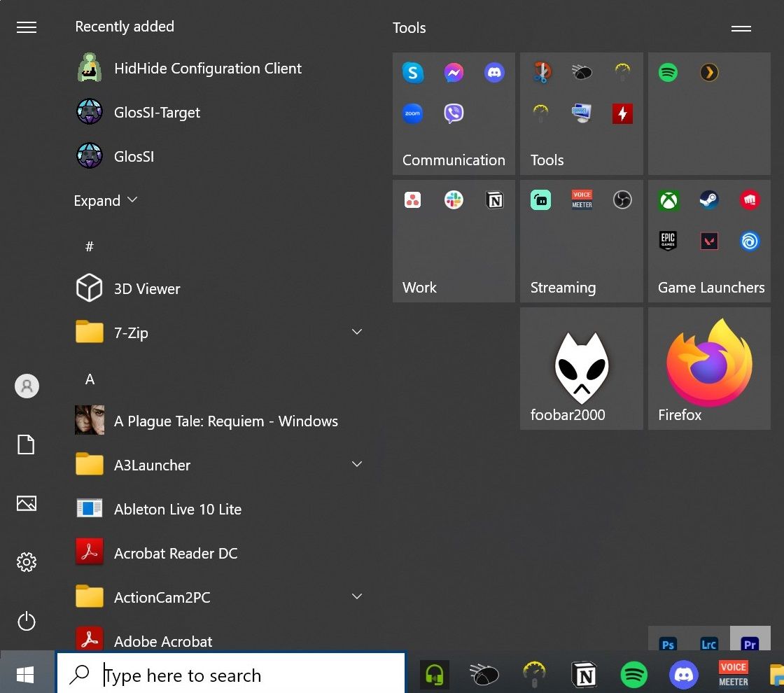The height and width of the screenshot is (693, 784).
Task: Open Discord from the Communication group
Action: 495,72
